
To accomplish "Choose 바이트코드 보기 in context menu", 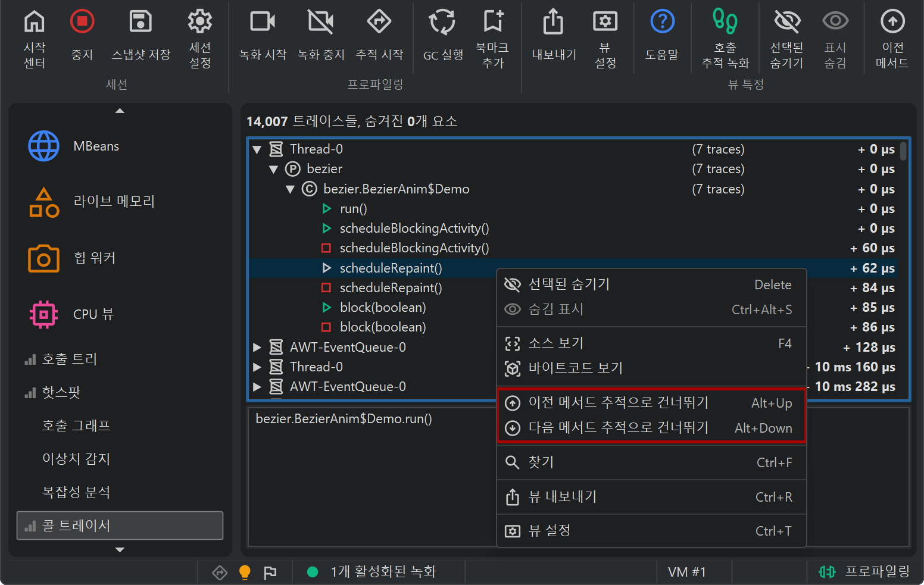I will click(x=651, y=368).
